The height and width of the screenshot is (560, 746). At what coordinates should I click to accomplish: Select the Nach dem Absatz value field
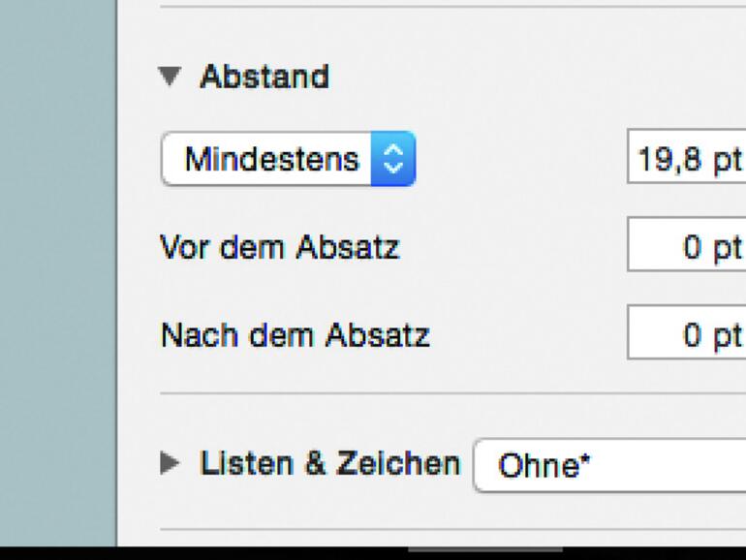click(x=686, y=335)
